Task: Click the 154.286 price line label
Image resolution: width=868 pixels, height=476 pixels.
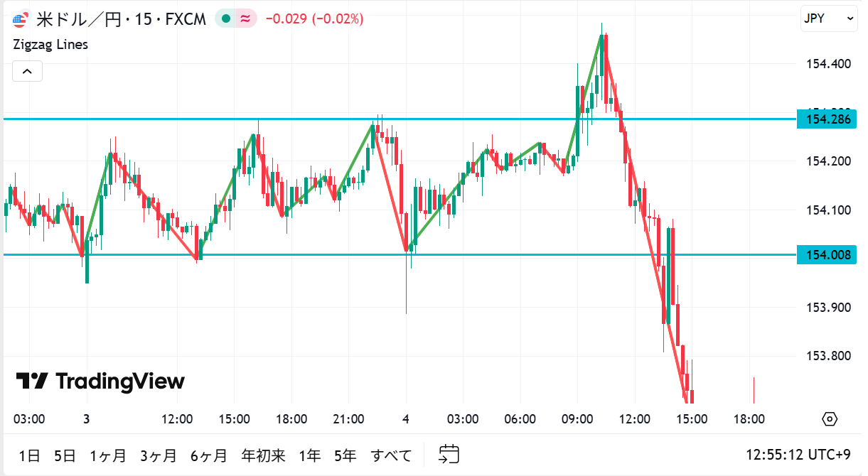Action: coord(826,119)
